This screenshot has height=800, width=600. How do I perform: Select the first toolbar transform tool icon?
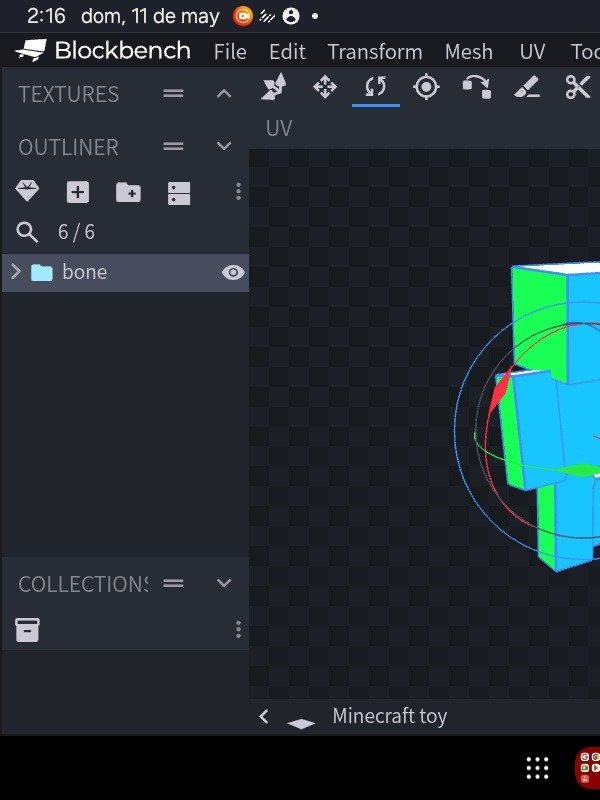(x=274, y=87)
